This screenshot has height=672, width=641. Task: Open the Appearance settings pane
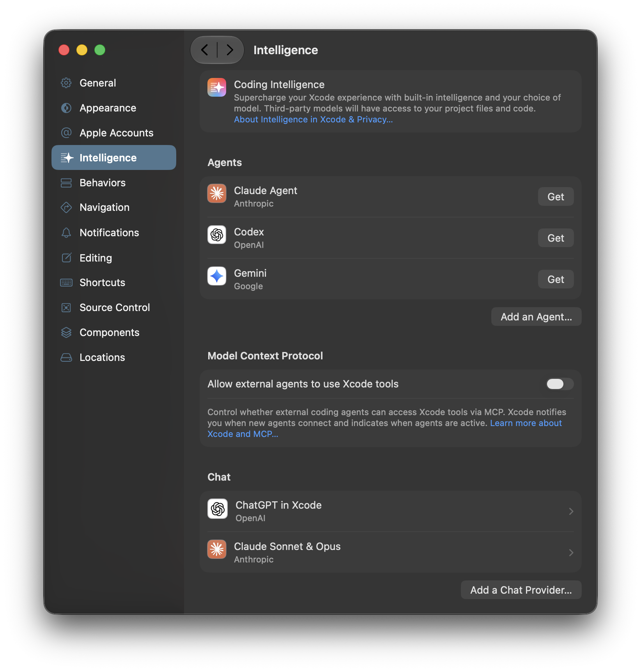pyautogui.click(x=114, y=108)
